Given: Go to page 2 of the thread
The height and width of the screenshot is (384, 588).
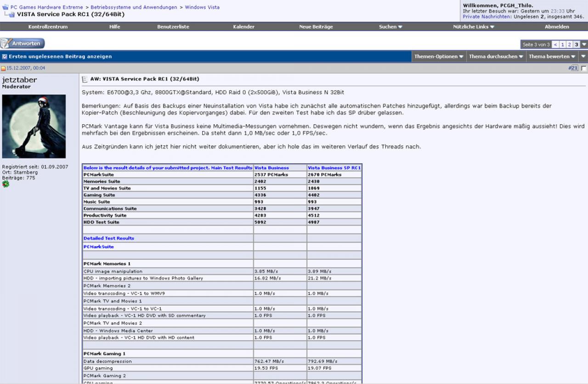Looking at the screenshot, I should (570, 45).
